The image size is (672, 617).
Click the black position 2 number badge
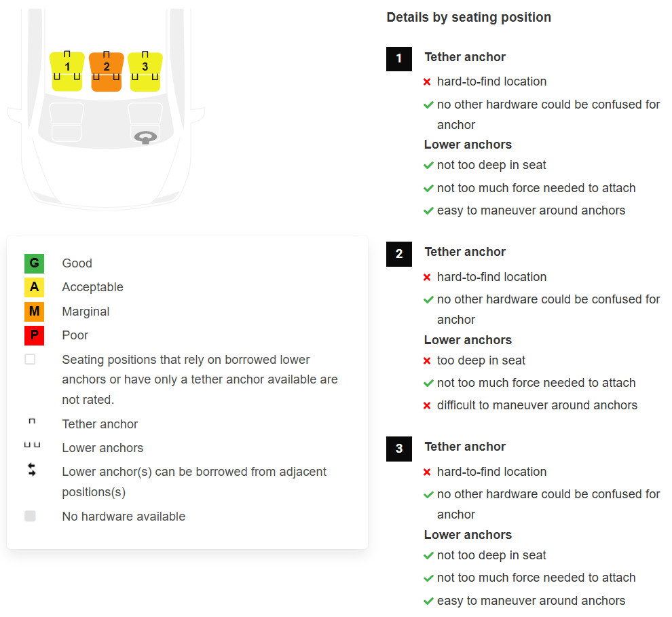click(399, 254)
